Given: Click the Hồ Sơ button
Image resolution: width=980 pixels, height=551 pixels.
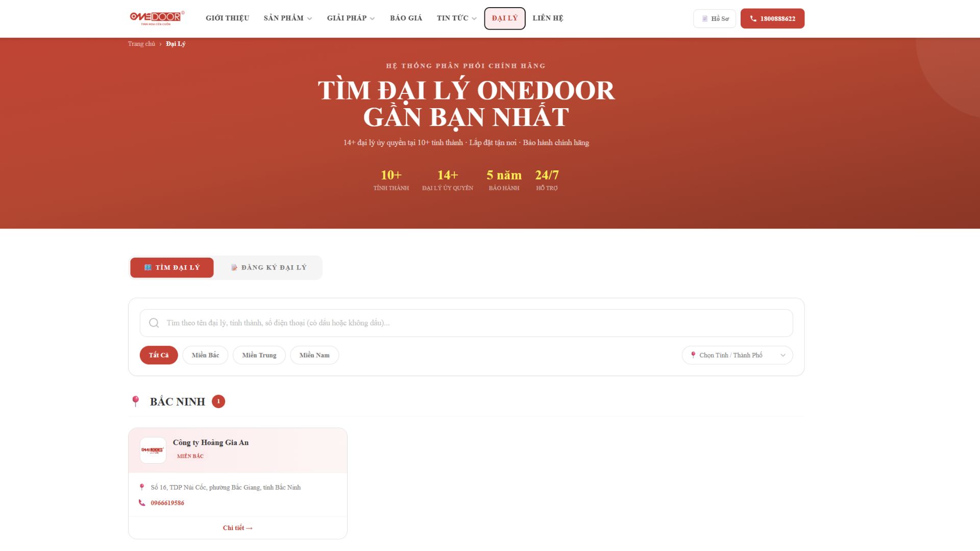Looking at the screenshot, I should pos(715,18).
